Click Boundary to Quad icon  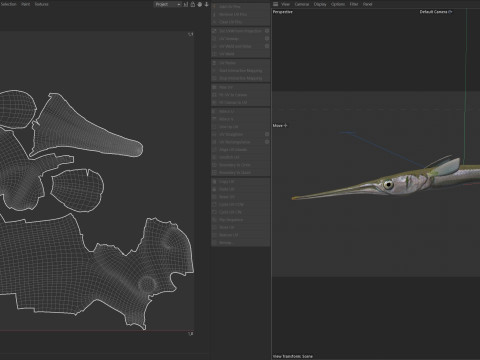215,173
